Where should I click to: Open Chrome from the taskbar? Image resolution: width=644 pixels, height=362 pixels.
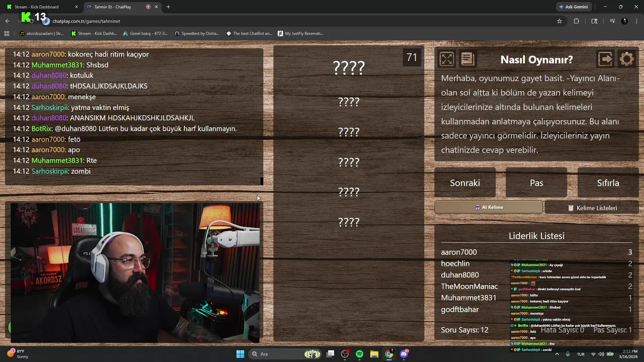pyautogui.click(x=389, y=354)
